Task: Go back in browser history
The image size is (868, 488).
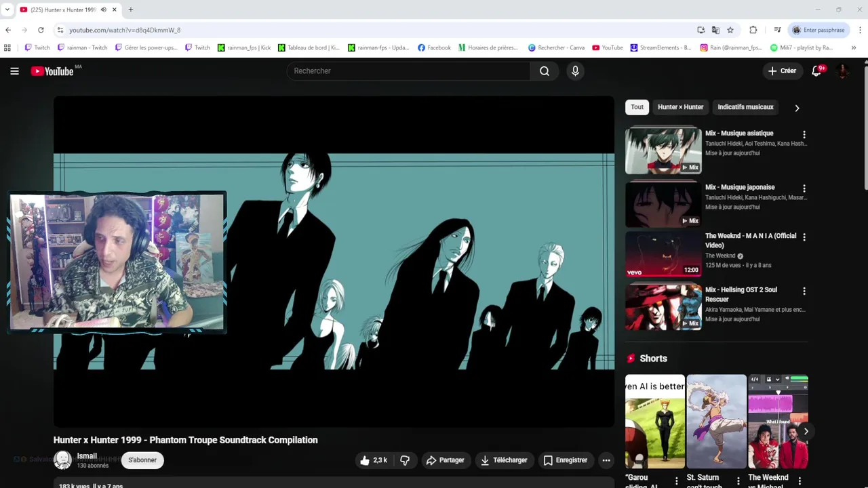Action: click(8, 30)
